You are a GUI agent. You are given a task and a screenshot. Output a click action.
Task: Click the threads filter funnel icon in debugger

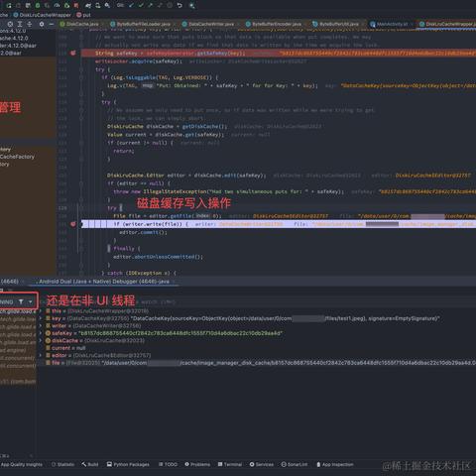pos(21,301)
